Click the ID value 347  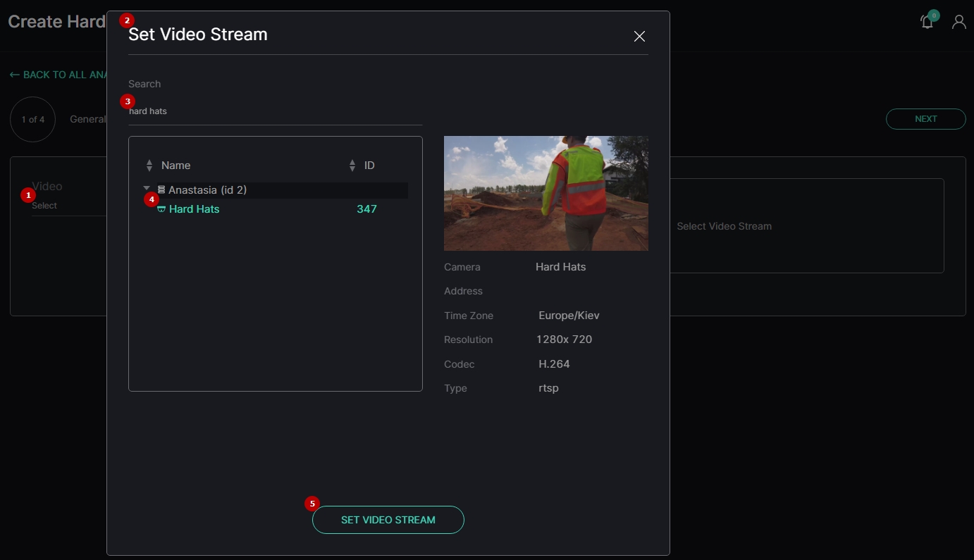(x=366, y=209)
